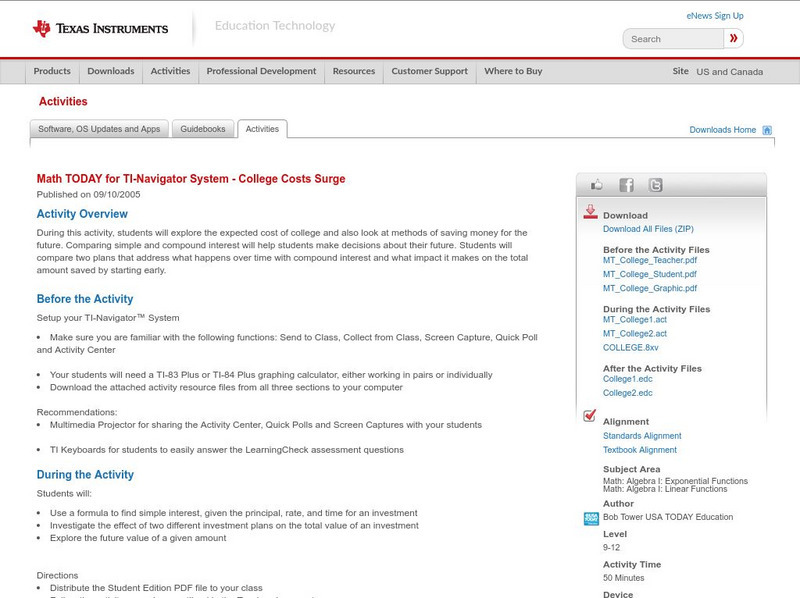Open the Products menu
Viewport: 800px width, 598px height.
point(52,71)
